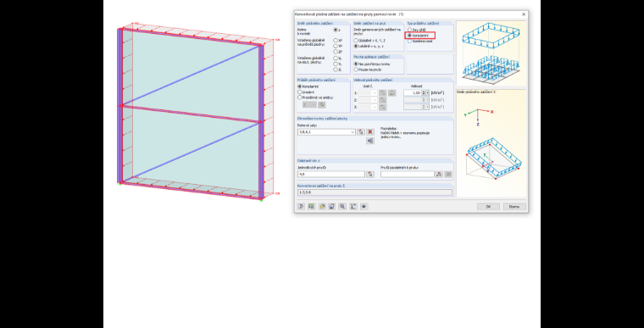Select Globálně v X, Y, Z option
Screen dimensions: 644x328
(x=356, y=41)
